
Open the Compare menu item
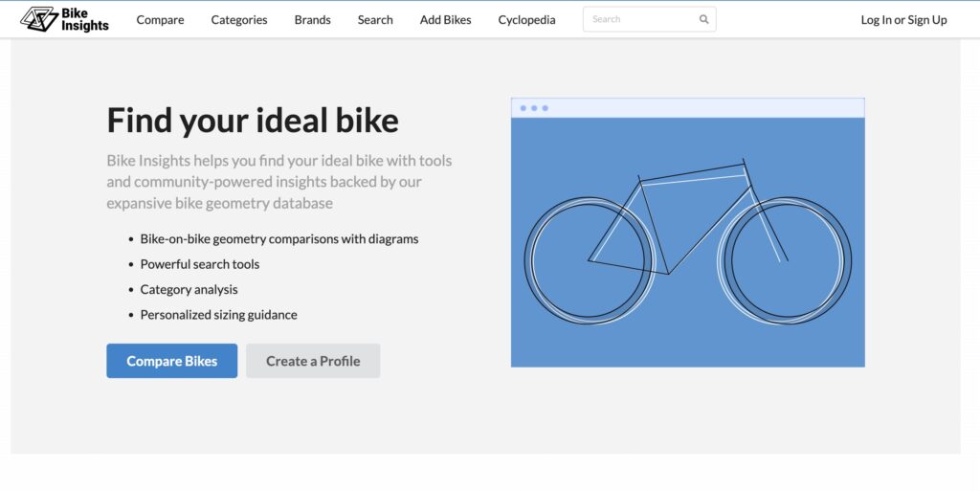pos(160,19)
